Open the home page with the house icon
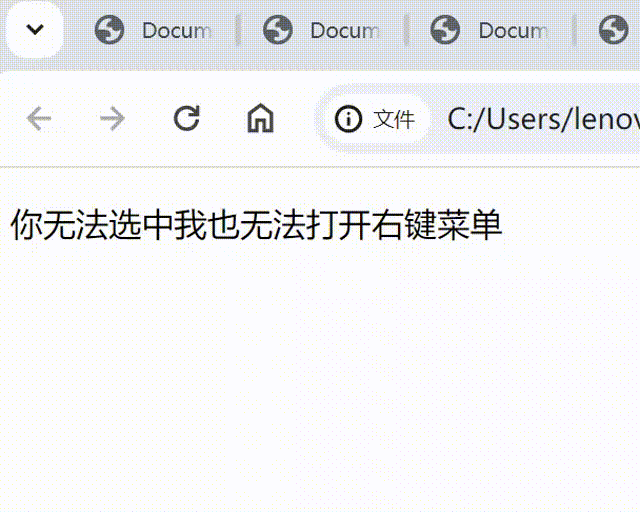Viewport: 640px width, 512px height. 260,118
